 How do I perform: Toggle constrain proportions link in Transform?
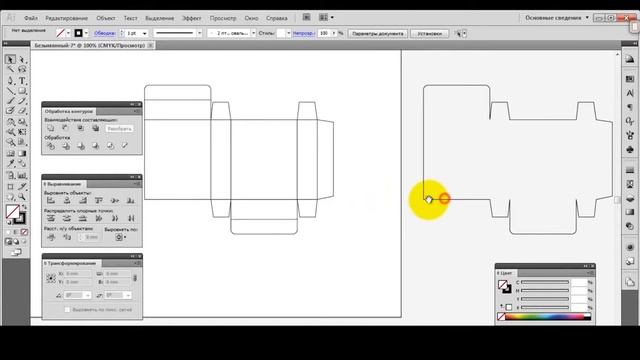coord(135,278)
